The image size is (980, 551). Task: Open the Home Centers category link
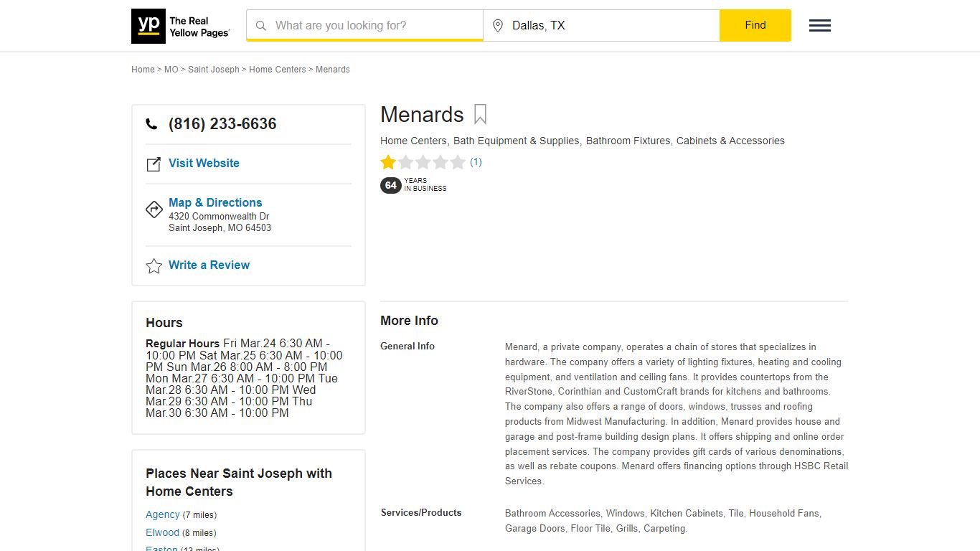click(413, 141)
